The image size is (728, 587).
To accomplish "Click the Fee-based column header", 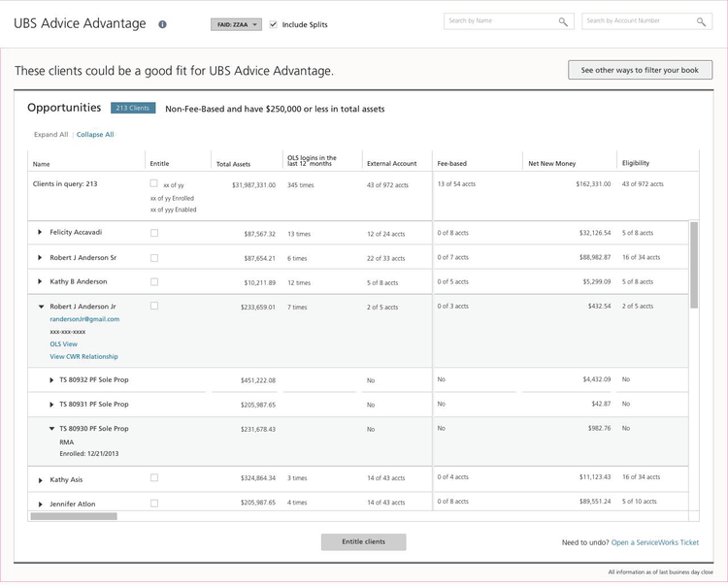I will 451,164.
